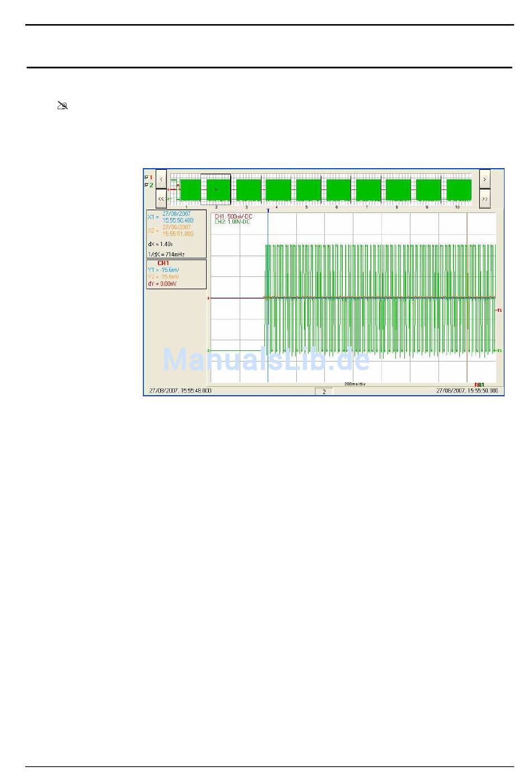Click the CH1 ground level marker
This screenshot has width=532, height=778.
tap(208, 298)
